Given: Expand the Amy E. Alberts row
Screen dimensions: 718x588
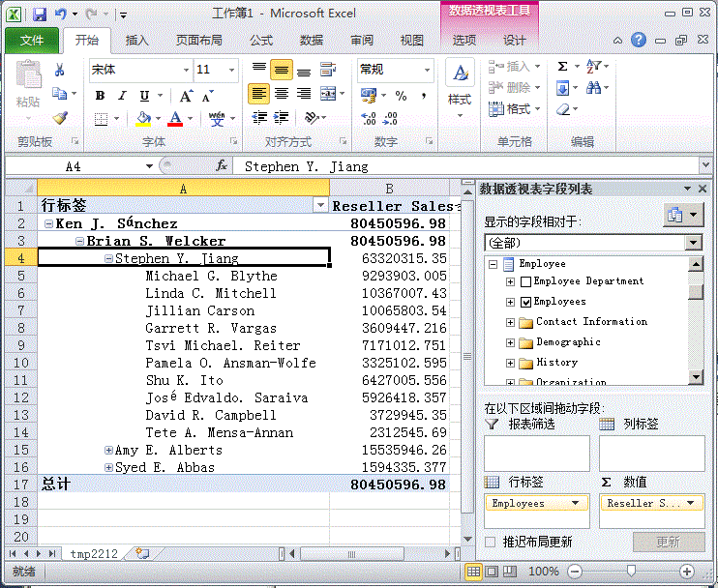Looking at the screenshot, I should [108, 451].
